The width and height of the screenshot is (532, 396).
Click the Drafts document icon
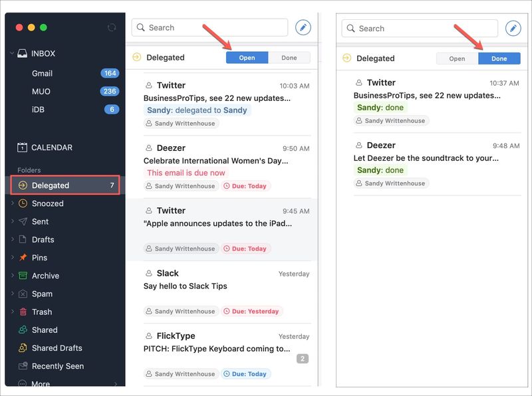(23, 239)
